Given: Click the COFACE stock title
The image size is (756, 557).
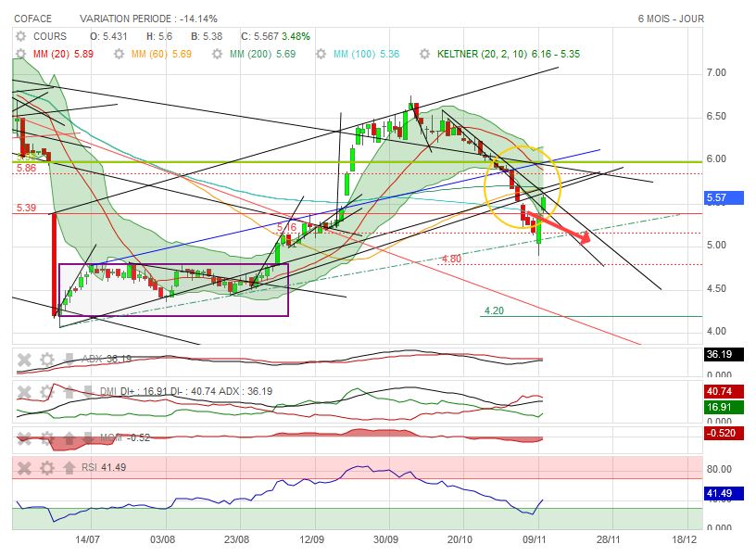Looking at the screenshot, I should point(32,19).
